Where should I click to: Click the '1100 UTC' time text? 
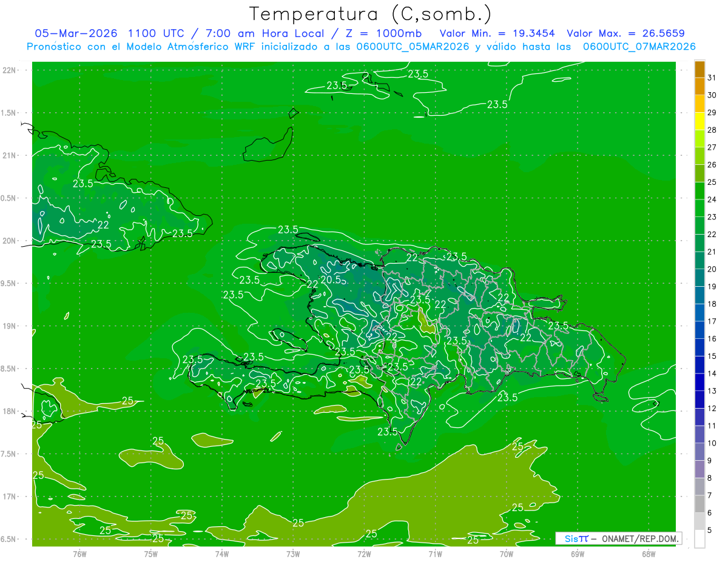[155, 33]
